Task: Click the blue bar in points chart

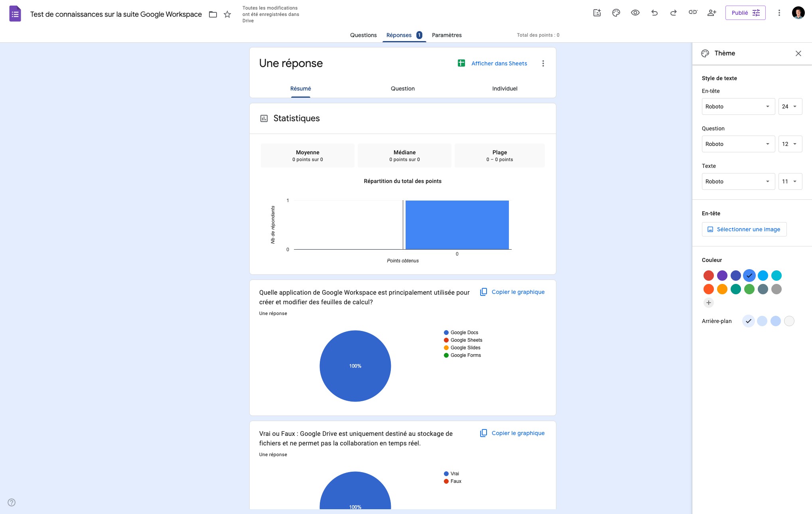Action: click(457, 225)
